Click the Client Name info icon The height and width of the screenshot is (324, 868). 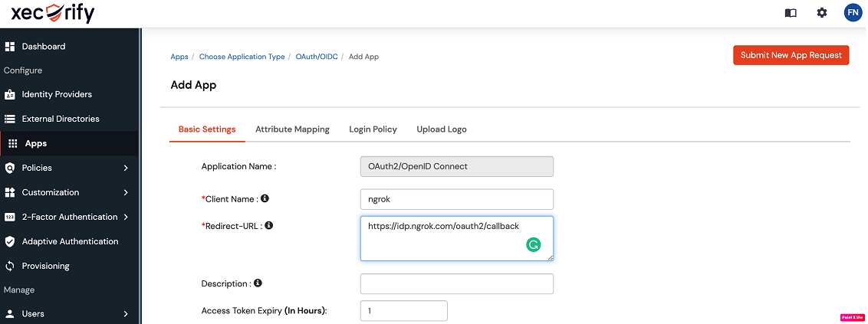(265, 198)
